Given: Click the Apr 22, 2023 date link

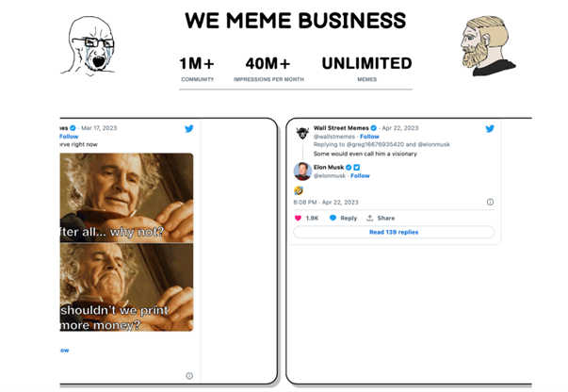Looking at the screenshot, I should [399, 128].
